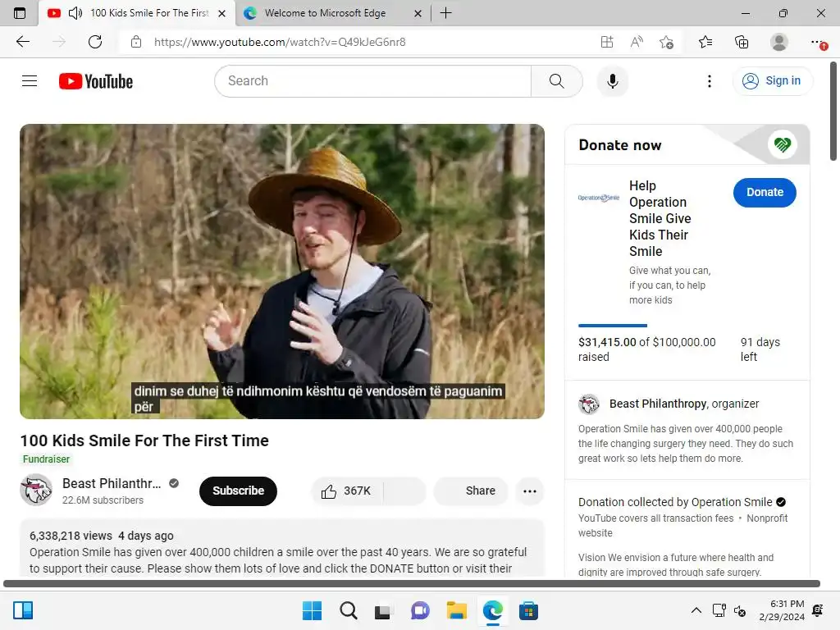Click the page vertical scrollbar
Screen dimensions: 840x630
[833, 111]
